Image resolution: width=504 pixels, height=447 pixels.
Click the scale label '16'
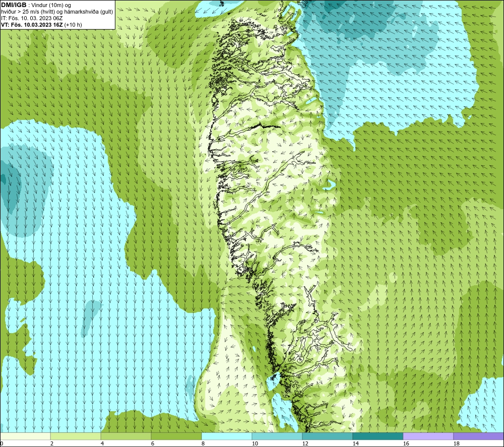tap(406, 443)
